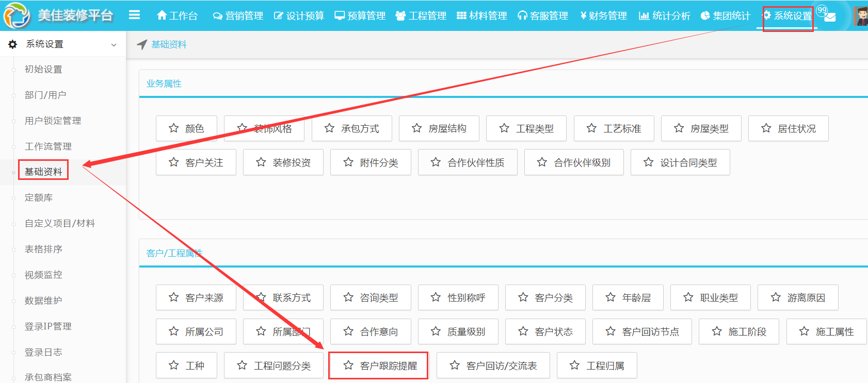
Task: Open the 房屋结构 attribute button
Action: (x=439, y=128)
